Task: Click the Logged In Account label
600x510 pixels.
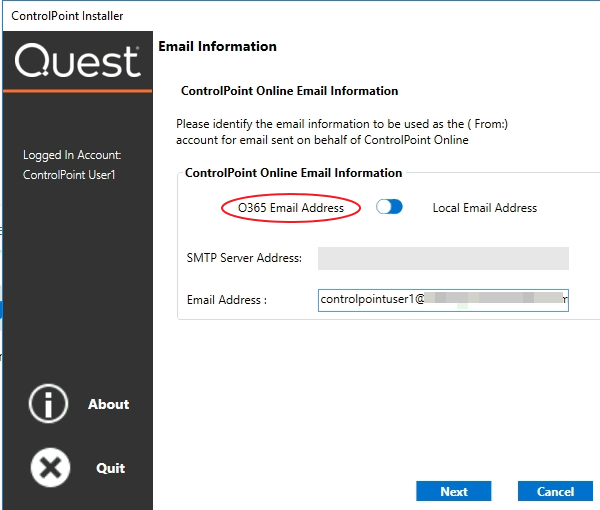Action: pos(72,156)
